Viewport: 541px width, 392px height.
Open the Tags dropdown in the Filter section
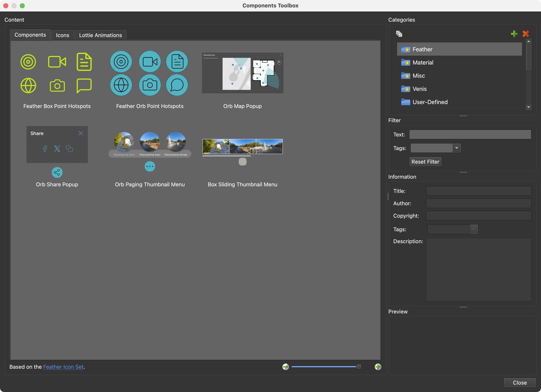(x=457, y=148)
